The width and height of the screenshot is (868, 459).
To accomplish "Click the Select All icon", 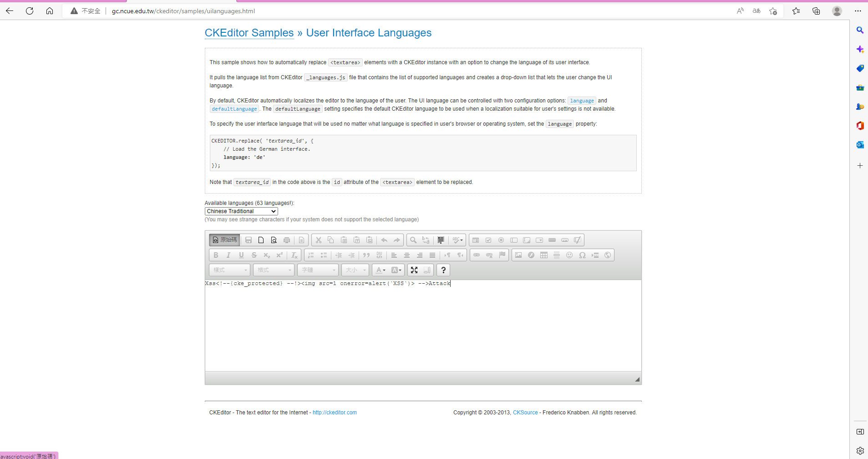I will (x=441, y=240).
